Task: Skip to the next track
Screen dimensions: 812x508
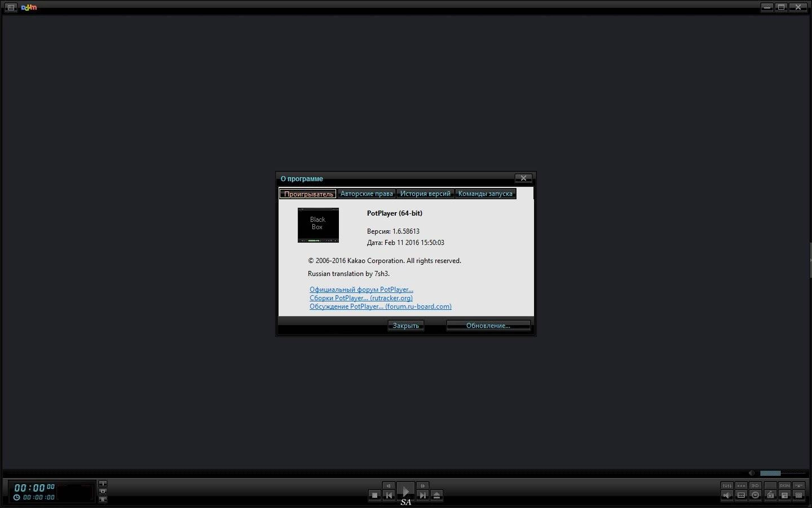Action: [422, 495]
